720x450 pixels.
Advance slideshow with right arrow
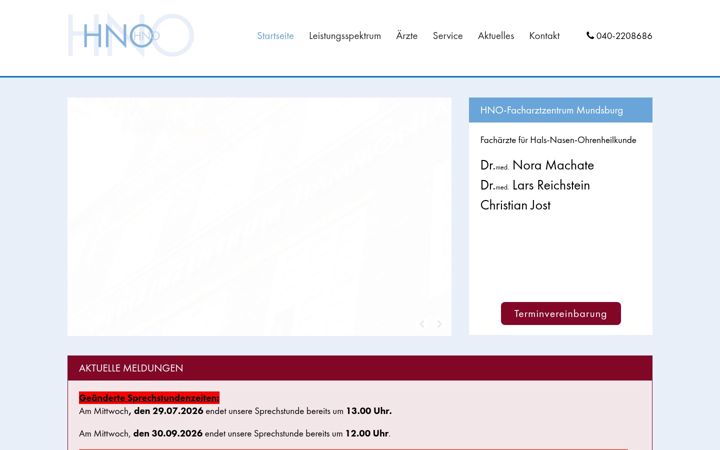(439, 324)
